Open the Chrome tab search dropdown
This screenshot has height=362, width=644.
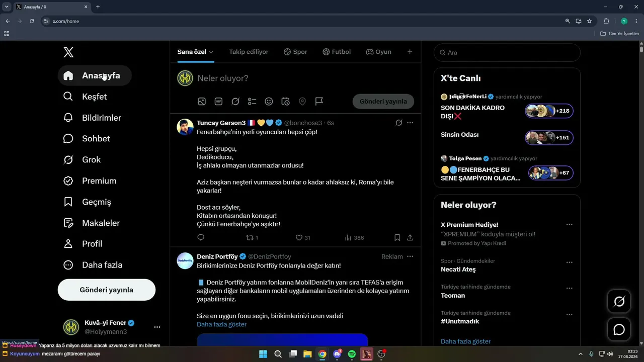[x=7, y=7]
